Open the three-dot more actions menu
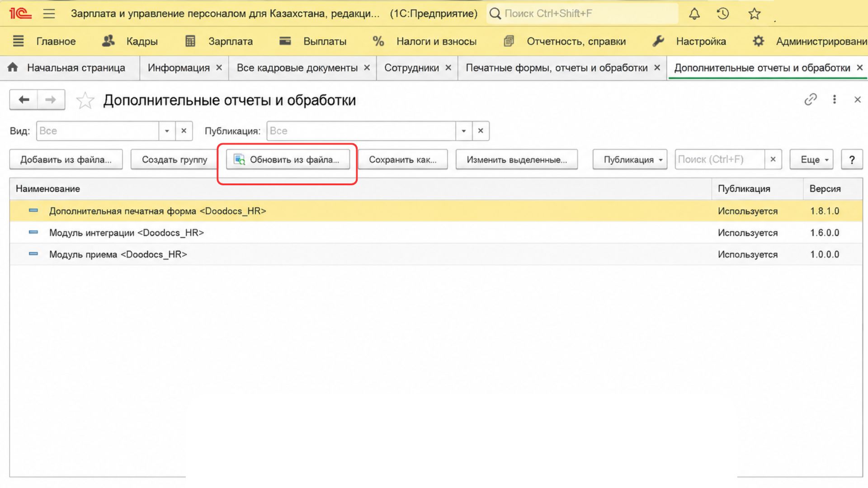The image size is (868, 488). (835, 99)
